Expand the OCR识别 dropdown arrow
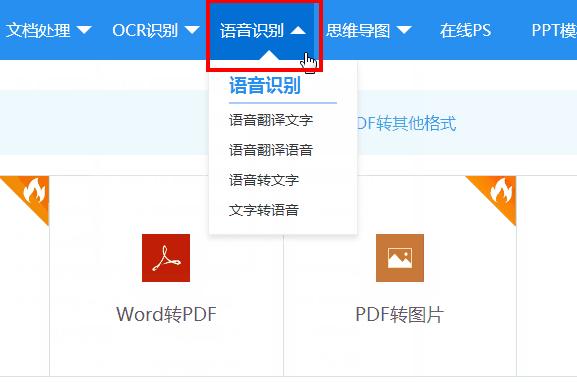 [x=192, y=30]
